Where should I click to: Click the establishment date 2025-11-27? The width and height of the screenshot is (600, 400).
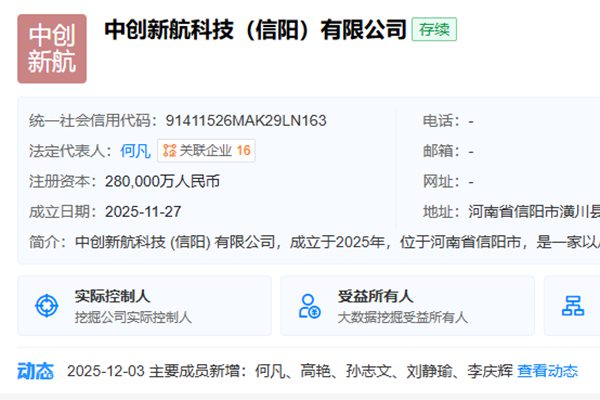point(143,211)
